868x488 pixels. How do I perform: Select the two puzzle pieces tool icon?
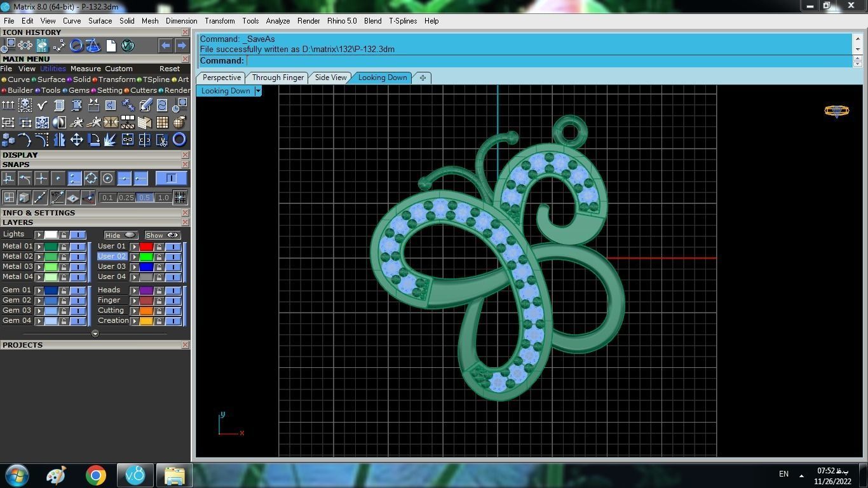click(128, 105)
